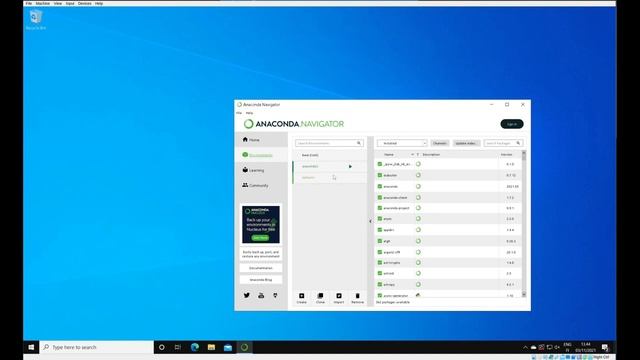Open the File menu in Anaconda Navigator
640x360 pixels.
click(239, 113)
